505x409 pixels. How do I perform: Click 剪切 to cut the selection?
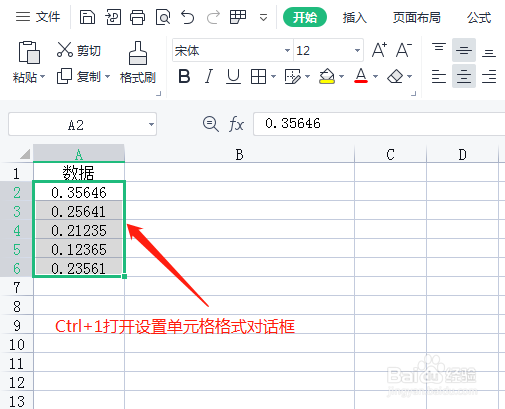(x=79, y=50)
